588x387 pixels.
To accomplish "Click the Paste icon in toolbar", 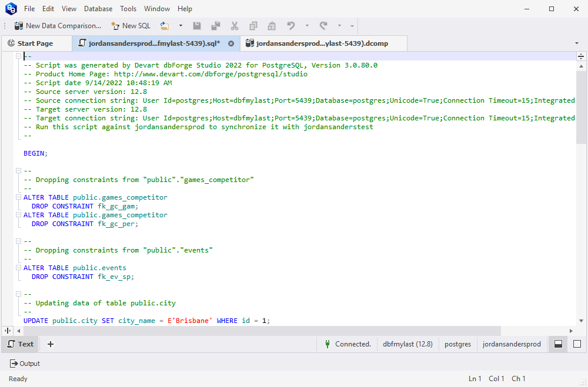I will pyautogui.click(x=272, y=26).
